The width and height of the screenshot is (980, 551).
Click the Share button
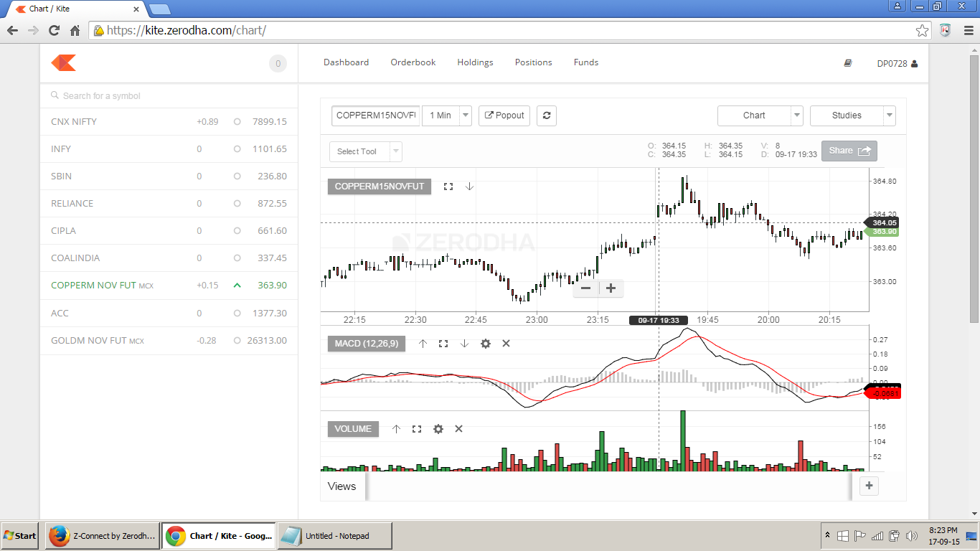tap(849, 151)
